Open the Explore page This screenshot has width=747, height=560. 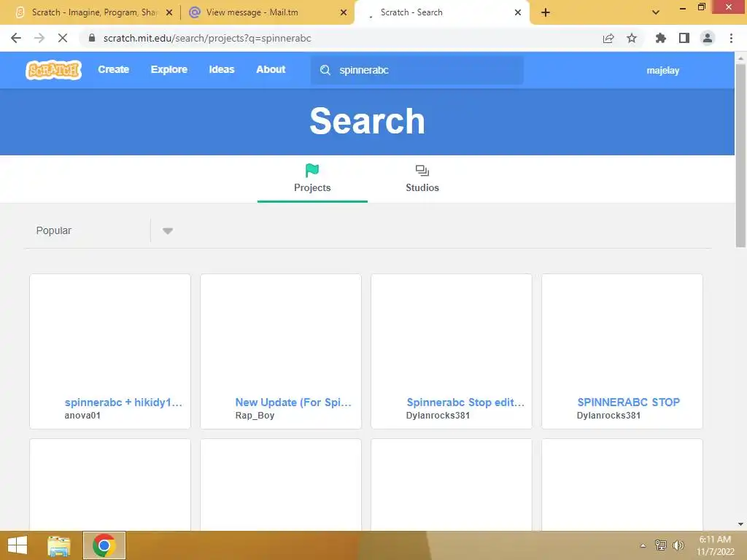point(169,69)
